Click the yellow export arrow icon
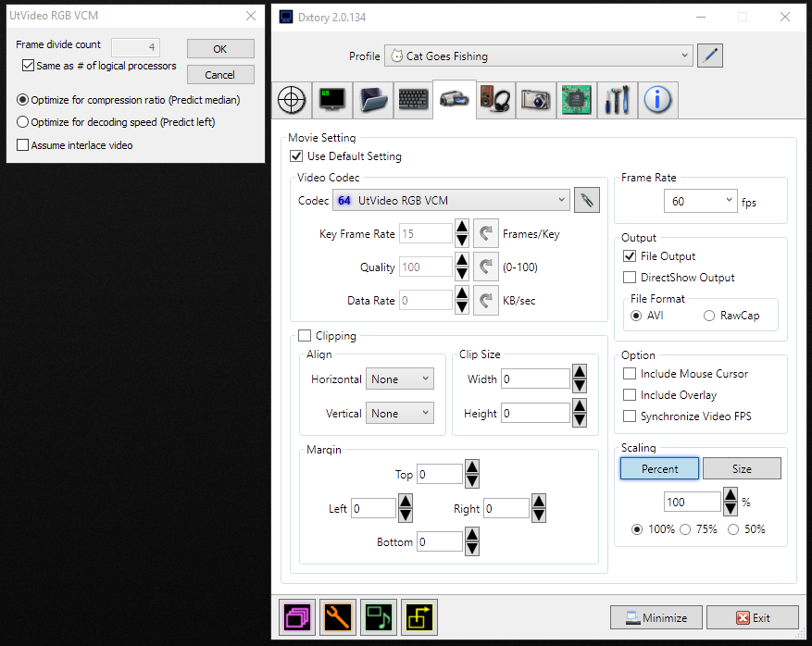Screen dimensions: 812x646 pyautogui.click(x=418, y=617)
